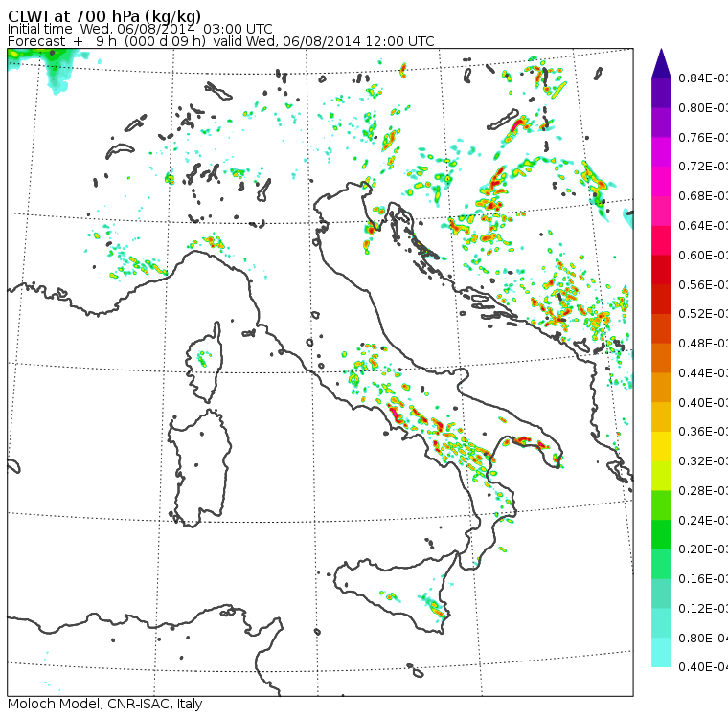This screenshot has width=728, height=717.
Task: Pick the cyan band between 0.40E-04 and 0.80E-04
Action: pyautogui.click(x=661, y=653)
